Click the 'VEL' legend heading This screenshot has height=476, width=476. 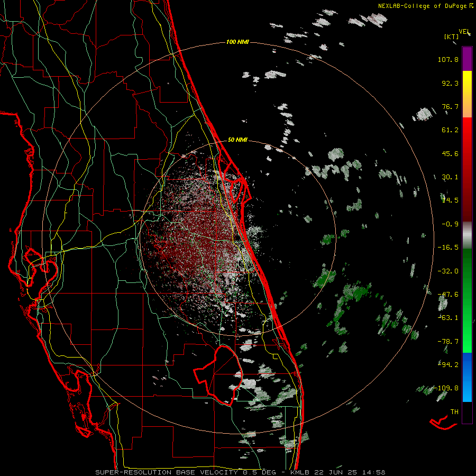(464, 32)
